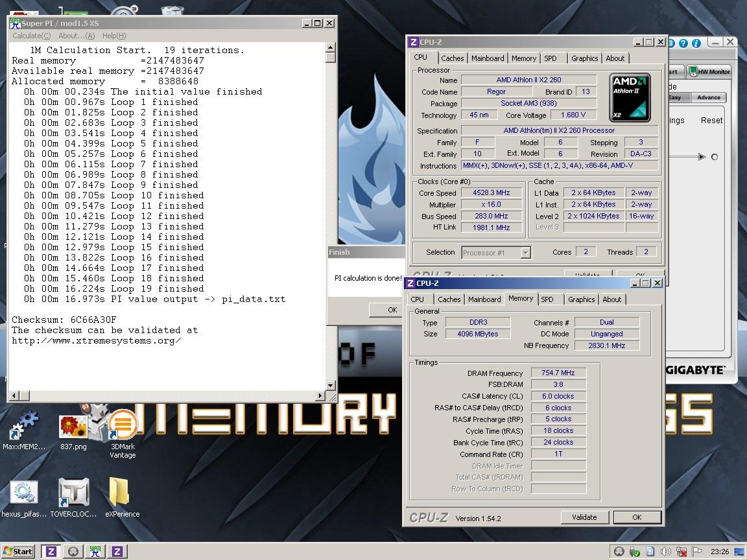
Task: Click the second CPU-Z taskbar button
Action: (117, 552)
